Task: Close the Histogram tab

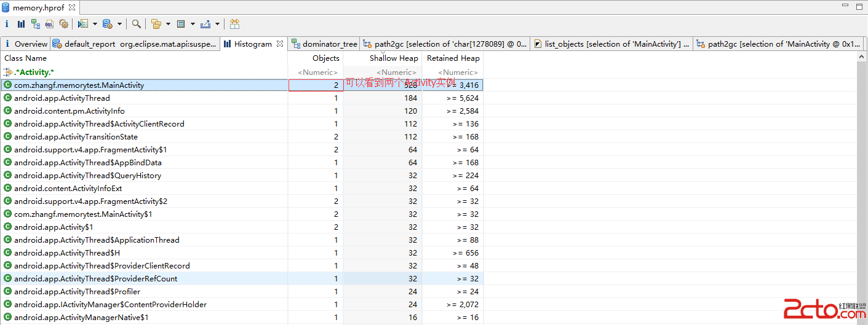Action: click(x=280, y=44)
